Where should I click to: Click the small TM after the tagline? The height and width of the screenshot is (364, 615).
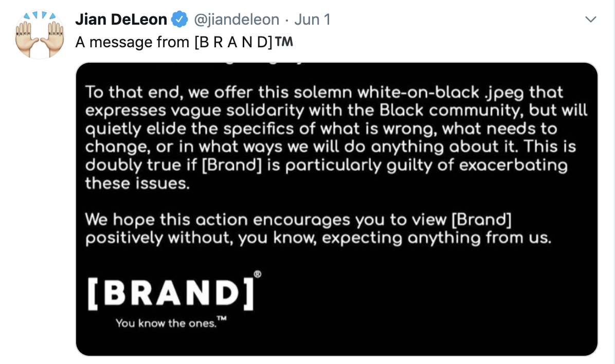(x=222, y=320)
